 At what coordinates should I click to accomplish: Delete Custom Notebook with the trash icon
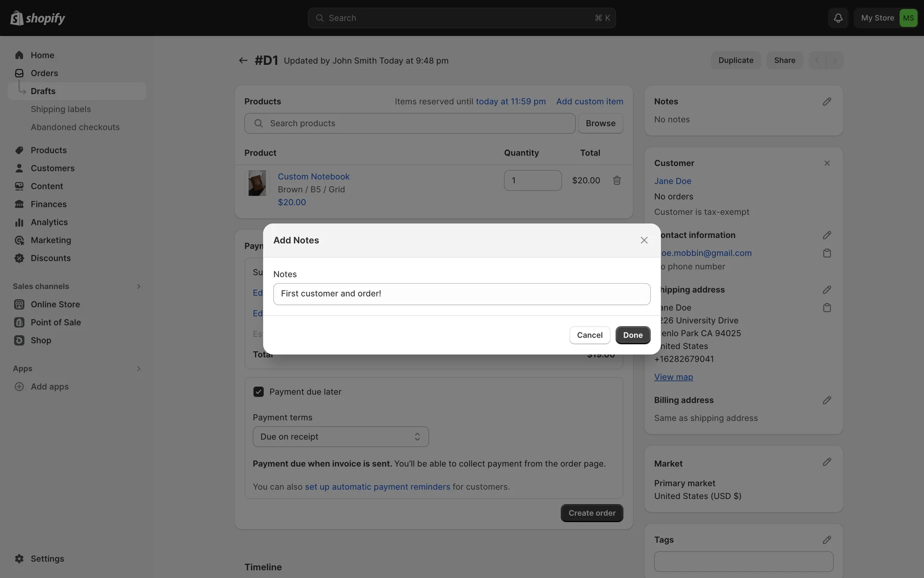pyautogui.click(x=616, y=180)
